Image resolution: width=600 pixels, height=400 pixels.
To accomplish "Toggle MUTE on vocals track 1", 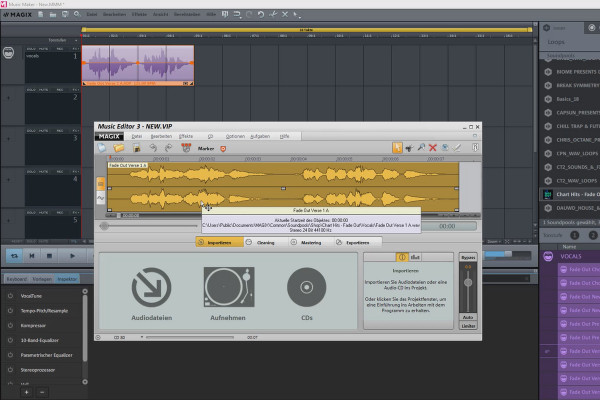I will [43, 49].
